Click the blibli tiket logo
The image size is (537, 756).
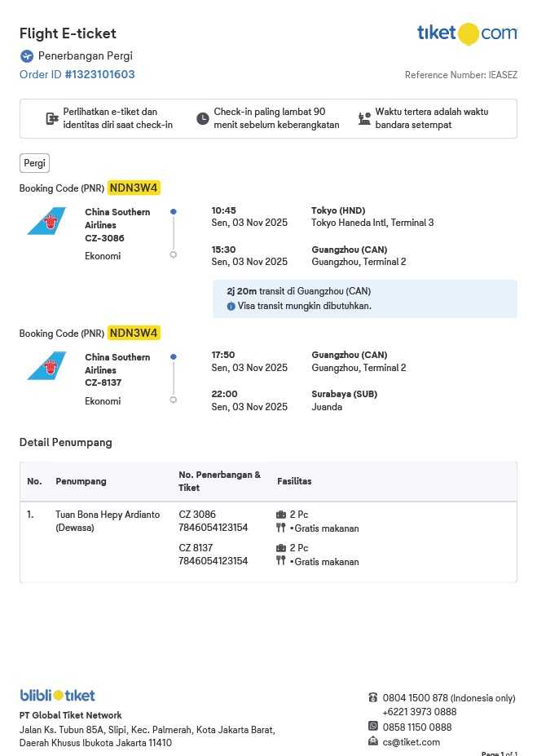click(57, 696)
